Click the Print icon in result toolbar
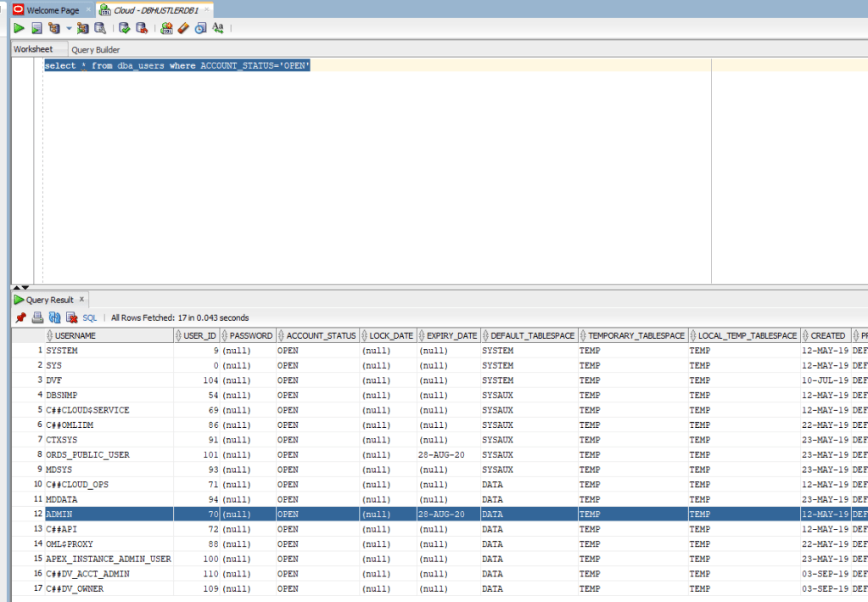The image size is (868, 602). (37, 318)
